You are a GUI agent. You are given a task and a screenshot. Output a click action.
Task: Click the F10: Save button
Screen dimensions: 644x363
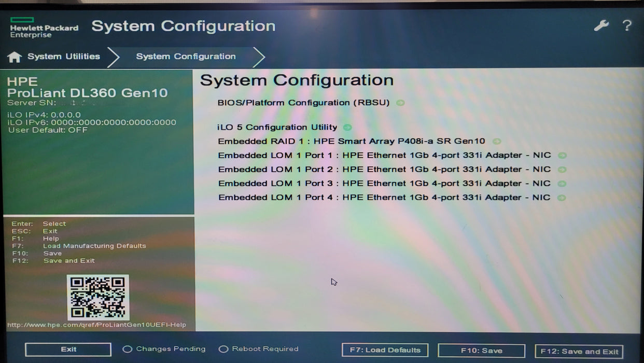tap(481, 351)
